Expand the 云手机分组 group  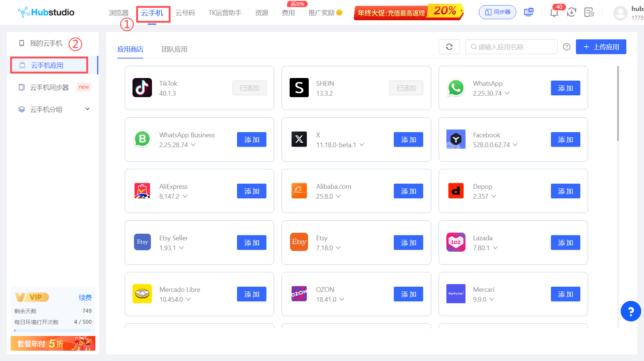[x=88, y=109]
